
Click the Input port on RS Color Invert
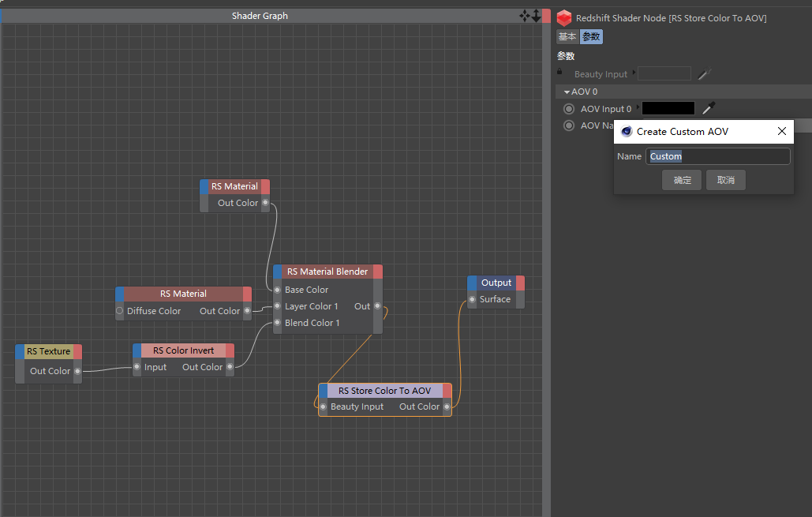[137, 367]
